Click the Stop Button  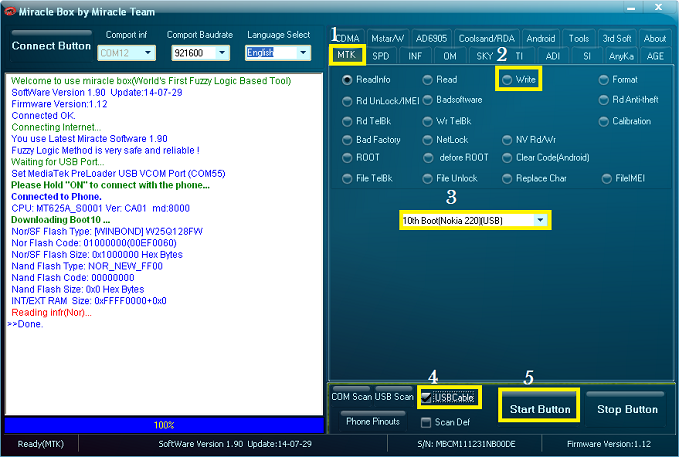(x=627, y=407)
